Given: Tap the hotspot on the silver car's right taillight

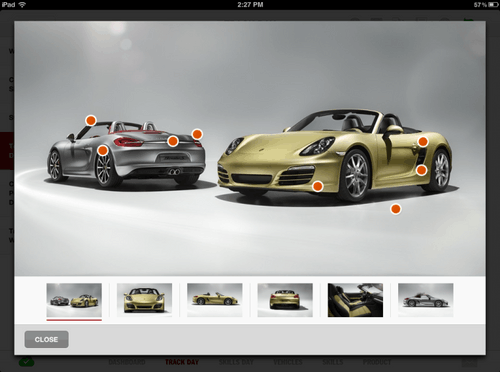Looking at the screenshot, I should pyautogui.click(x=197, y=134).
